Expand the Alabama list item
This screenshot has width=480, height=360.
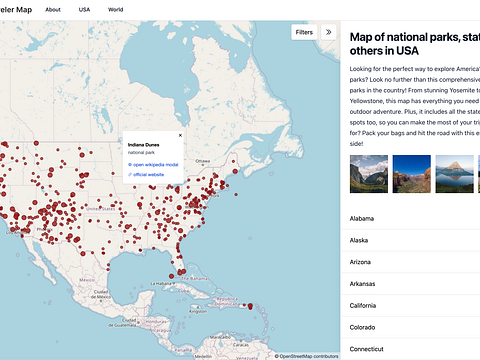(411, 219)
